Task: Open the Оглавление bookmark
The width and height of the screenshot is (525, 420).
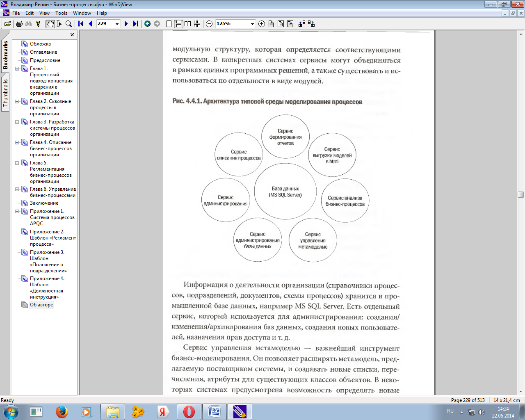Action: tap(43, 52)
